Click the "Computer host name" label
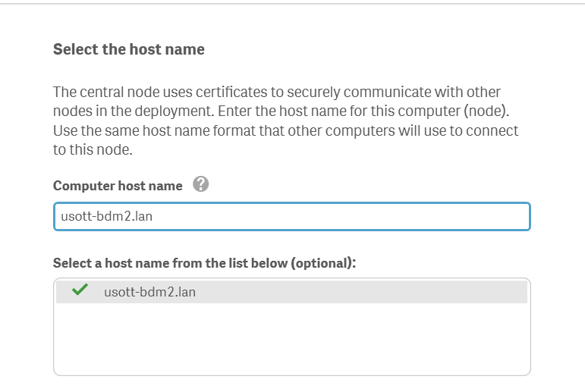The image size is (585, 392). (x=118, y=186)
